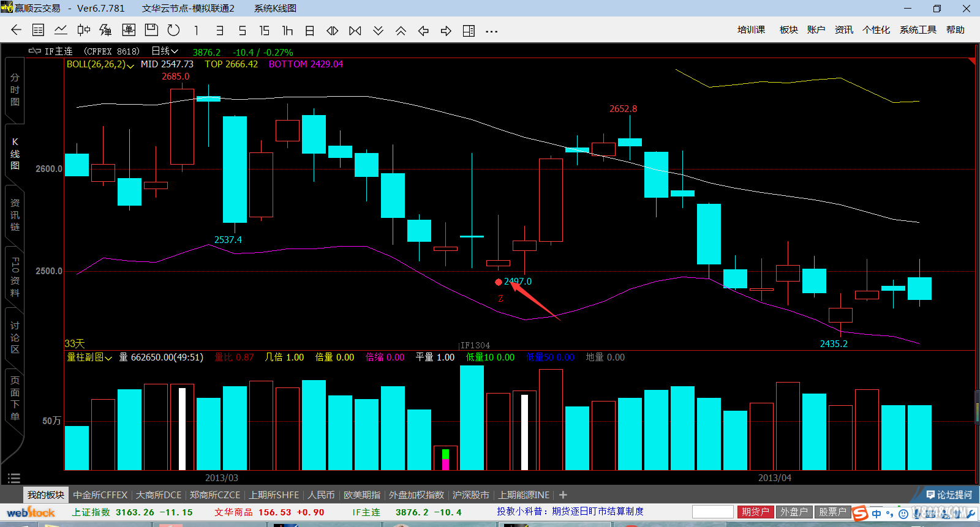Image resolution: width=980 pixels, height=527 pixels.
Task: Switch to the 资讯链 side tab
Action: (15, 215)
